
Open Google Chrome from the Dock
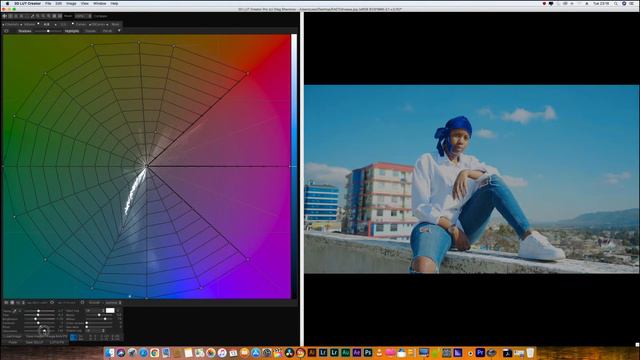pos(155,353)
